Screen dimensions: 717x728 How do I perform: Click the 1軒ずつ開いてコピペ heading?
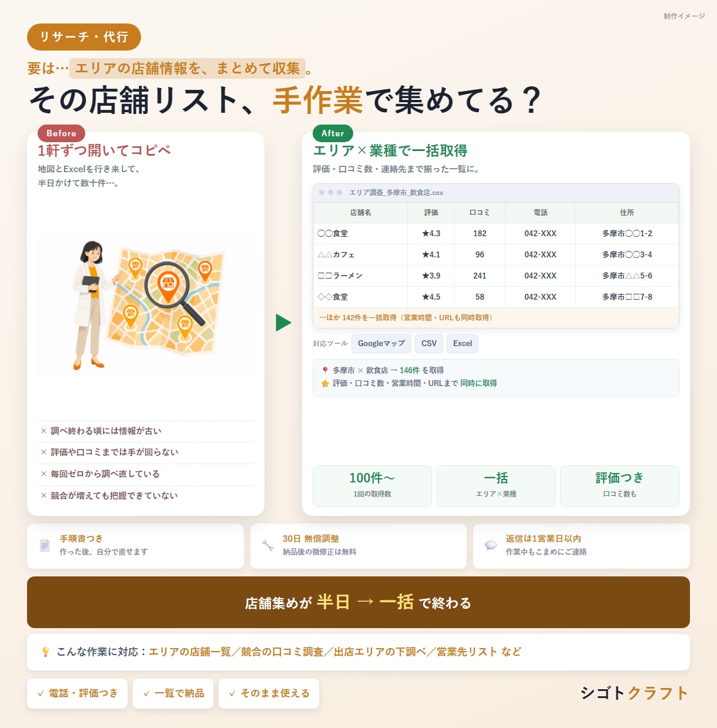tap(104, 150)
